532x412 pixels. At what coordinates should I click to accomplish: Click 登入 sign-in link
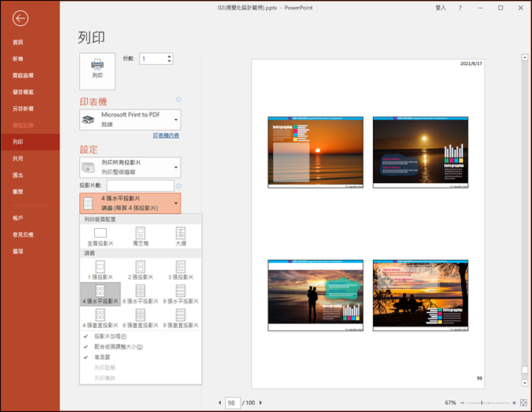coord(440,8)
